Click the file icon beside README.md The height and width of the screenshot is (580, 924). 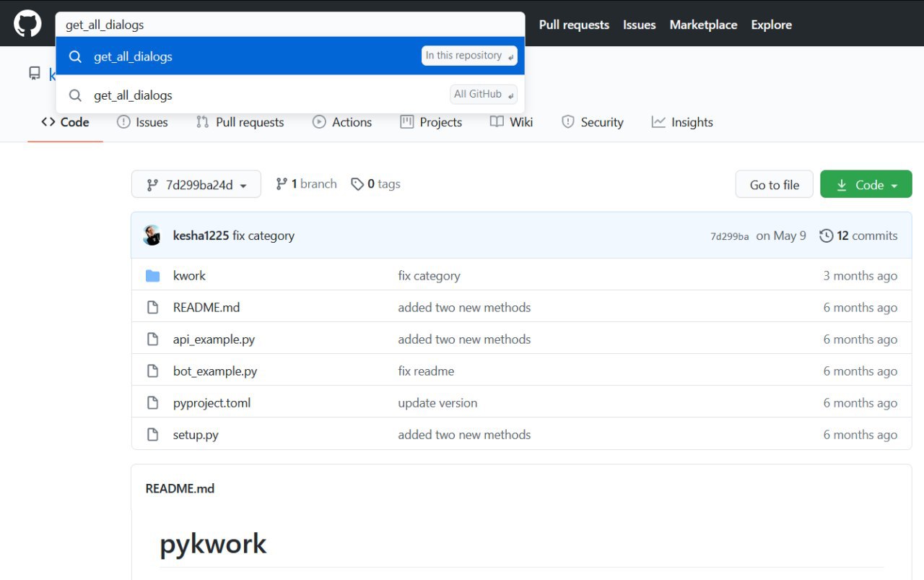[152, 307]
